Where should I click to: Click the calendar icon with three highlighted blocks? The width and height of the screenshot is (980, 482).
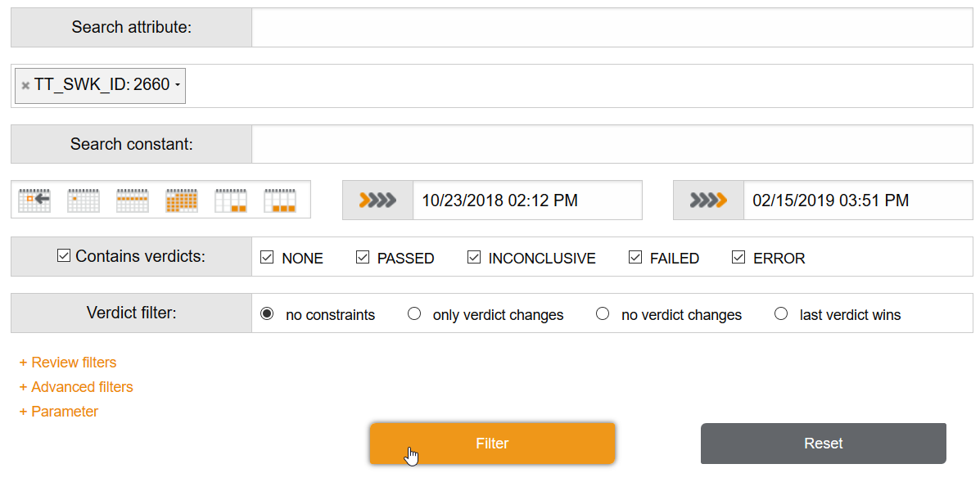[280, 200]
